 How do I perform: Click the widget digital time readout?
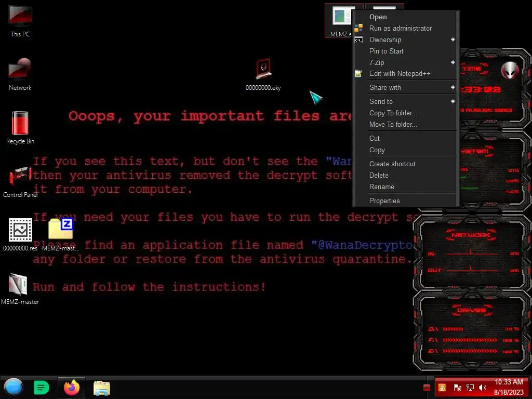(481, 89)
